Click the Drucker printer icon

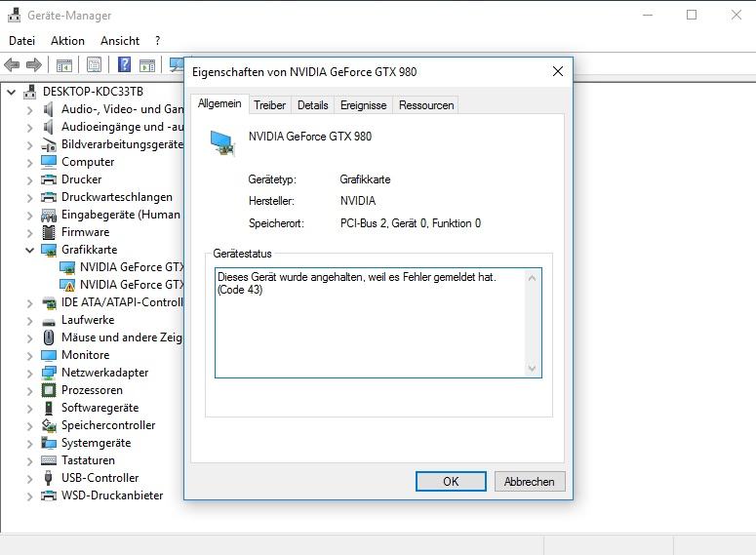49,179
